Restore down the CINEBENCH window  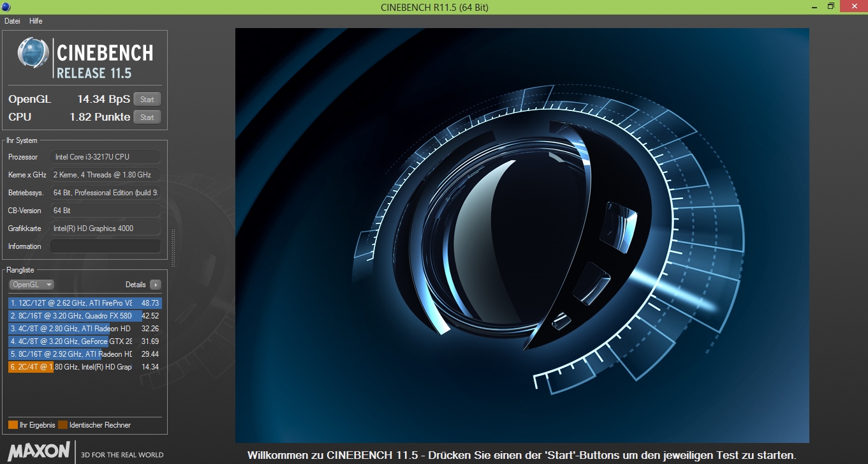click(830, 6)
